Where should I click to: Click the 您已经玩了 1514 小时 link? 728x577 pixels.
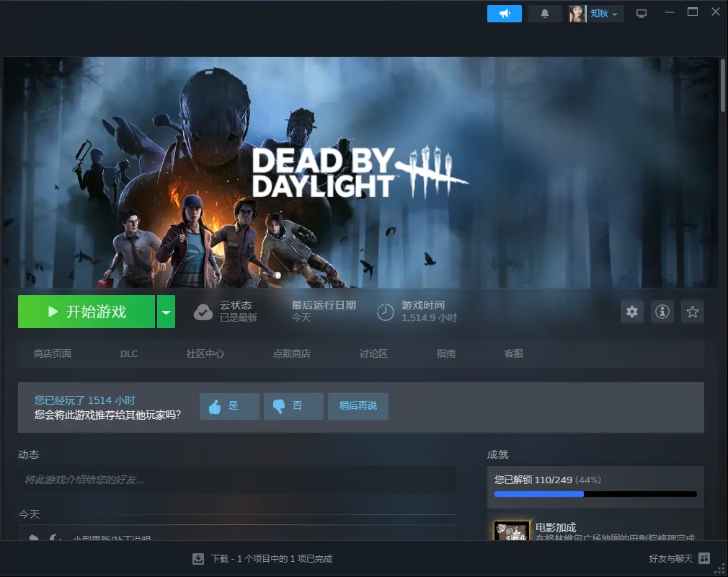coord(84,400)
